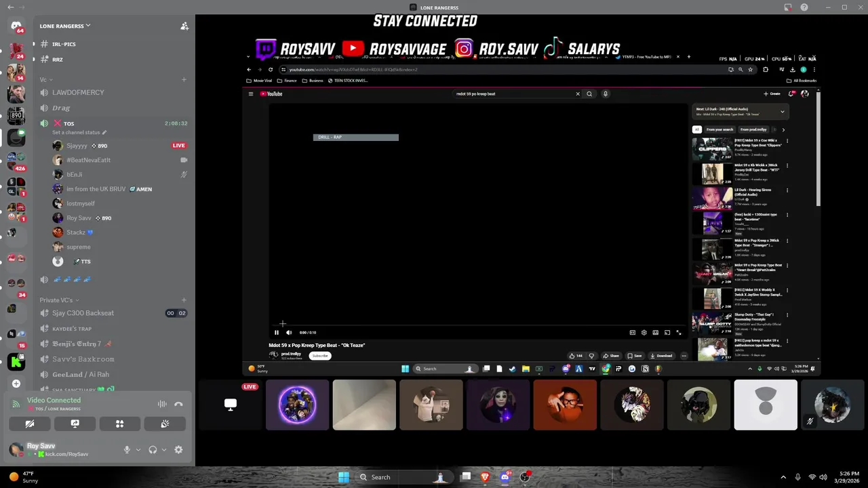
Task: Click the Download button under YouTube video
Action: (x=661, y=356)
